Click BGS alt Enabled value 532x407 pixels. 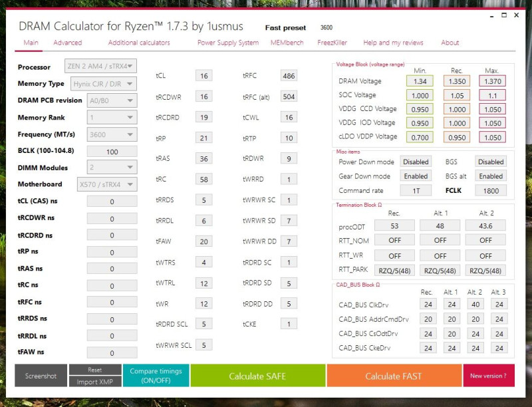[x=491, y=176]
